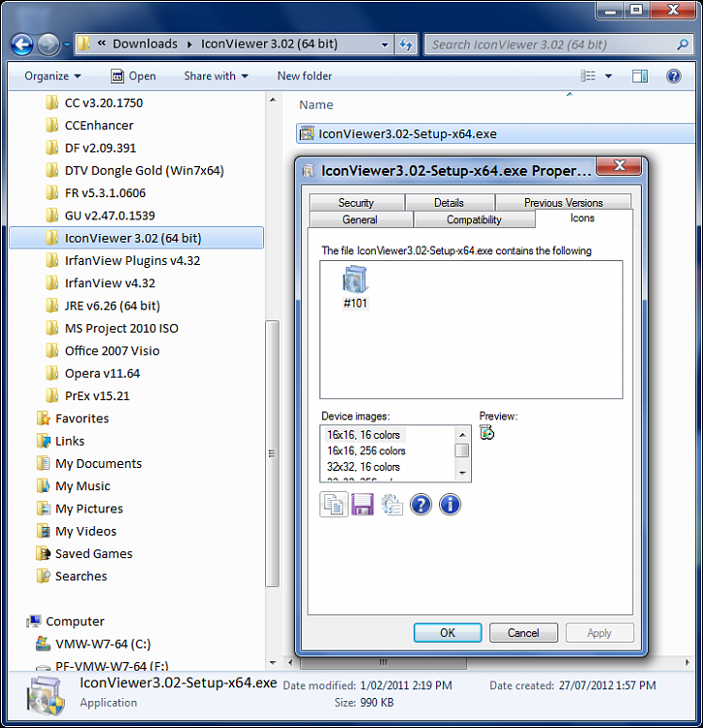Switch to the Details tab
This screenshot has height=728, width=703.
click(449, 203)
